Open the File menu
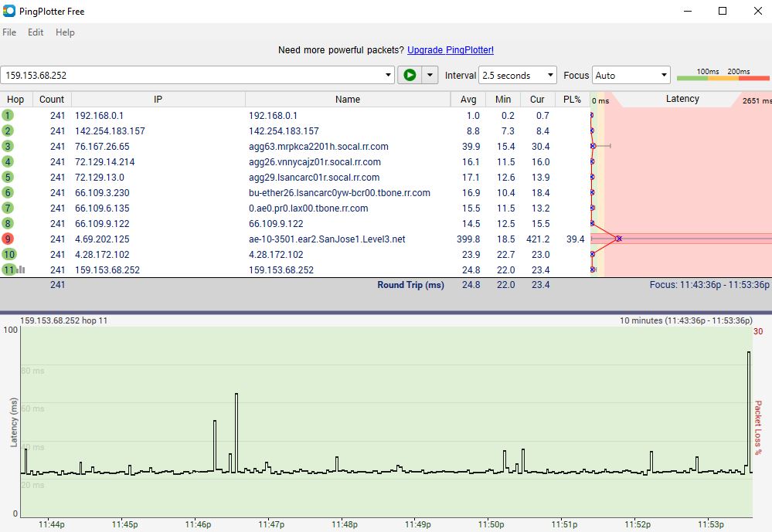 pyautogui.click(x=9, y=32)
